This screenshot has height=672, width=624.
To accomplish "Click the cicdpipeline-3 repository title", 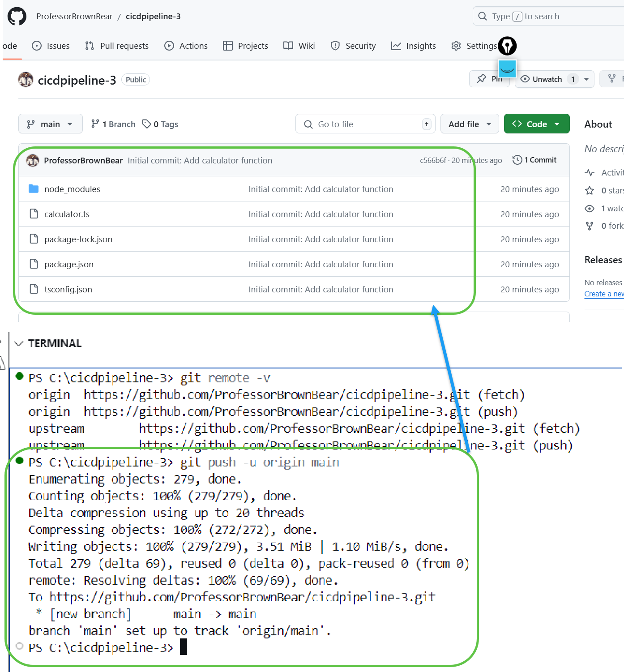I will tap(77, 80).
